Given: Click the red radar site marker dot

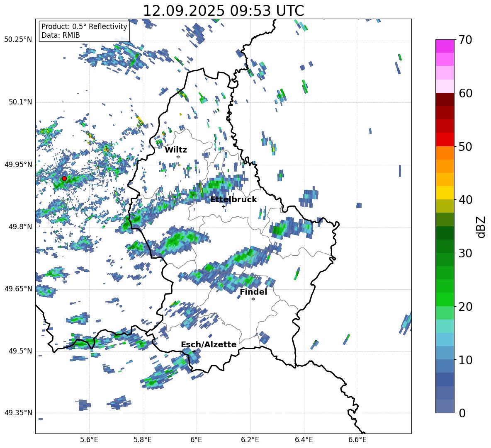Looking at the screenshot, I should [64, 179].
